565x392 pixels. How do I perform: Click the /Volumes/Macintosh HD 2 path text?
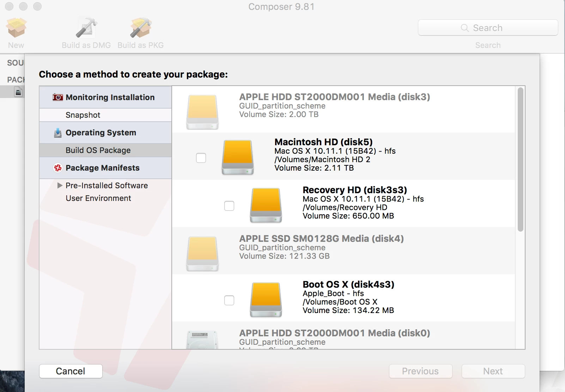(322, 159)
